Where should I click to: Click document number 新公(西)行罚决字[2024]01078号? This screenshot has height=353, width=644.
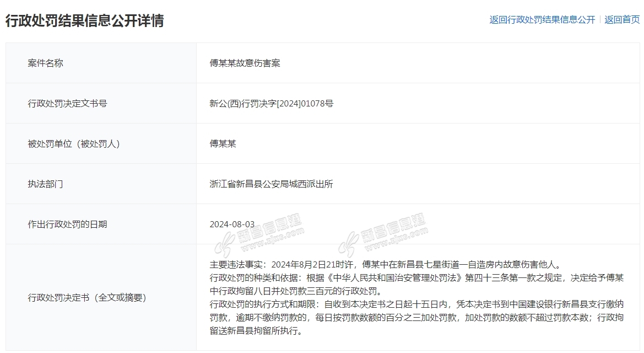pos(272,103)
